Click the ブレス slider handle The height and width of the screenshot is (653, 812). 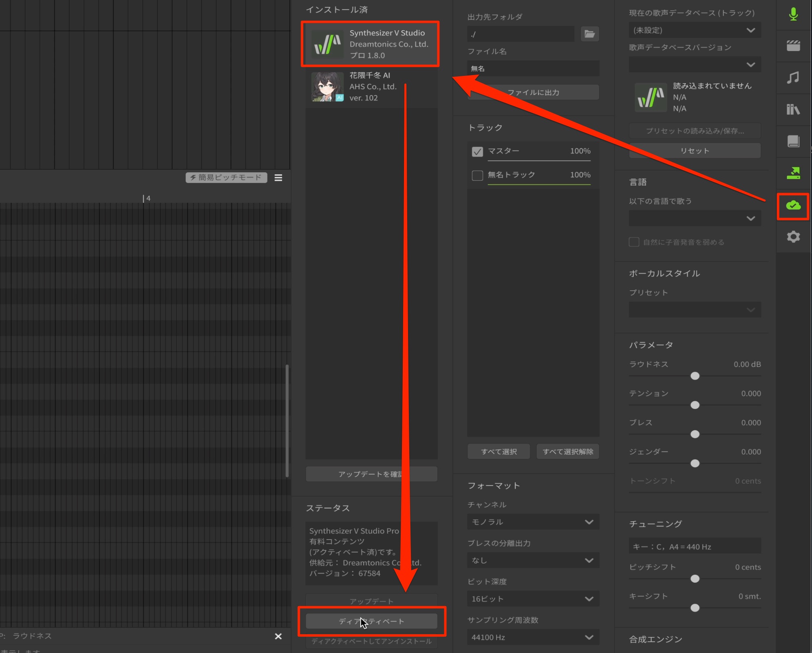coord(695,434)
